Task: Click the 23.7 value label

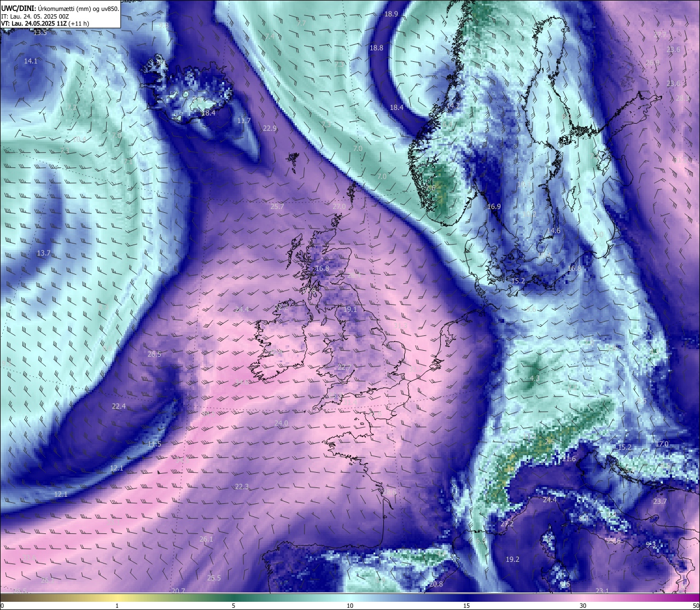Action: (660, 502)
